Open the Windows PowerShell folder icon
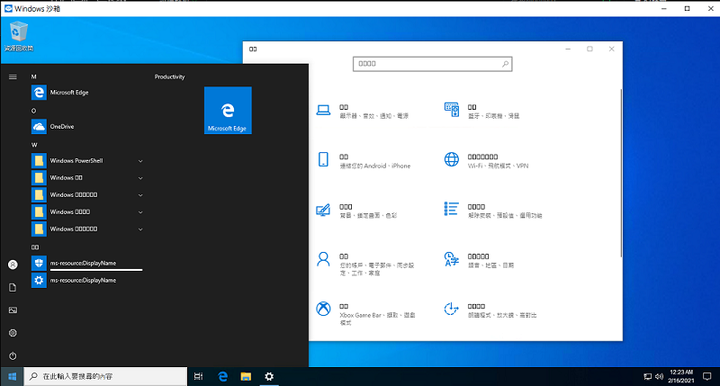 (x=39, y=161)
